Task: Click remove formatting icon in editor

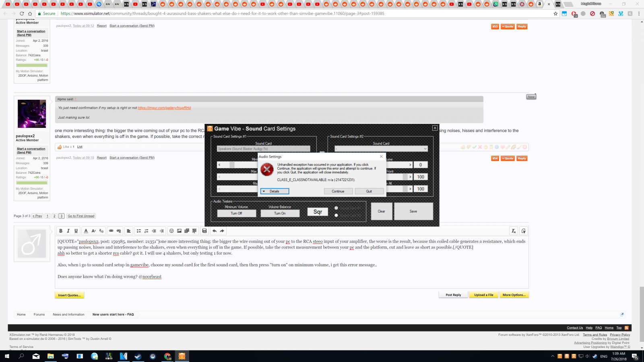Action: click(514, 231)
